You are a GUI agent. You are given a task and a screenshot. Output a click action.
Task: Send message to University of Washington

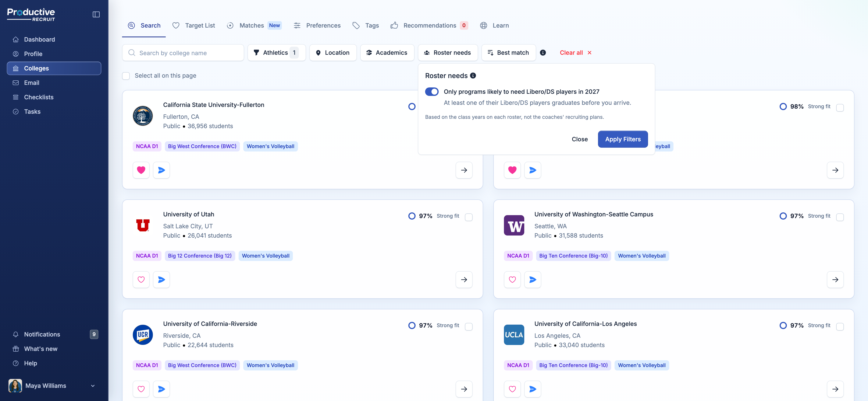[533, 280]
